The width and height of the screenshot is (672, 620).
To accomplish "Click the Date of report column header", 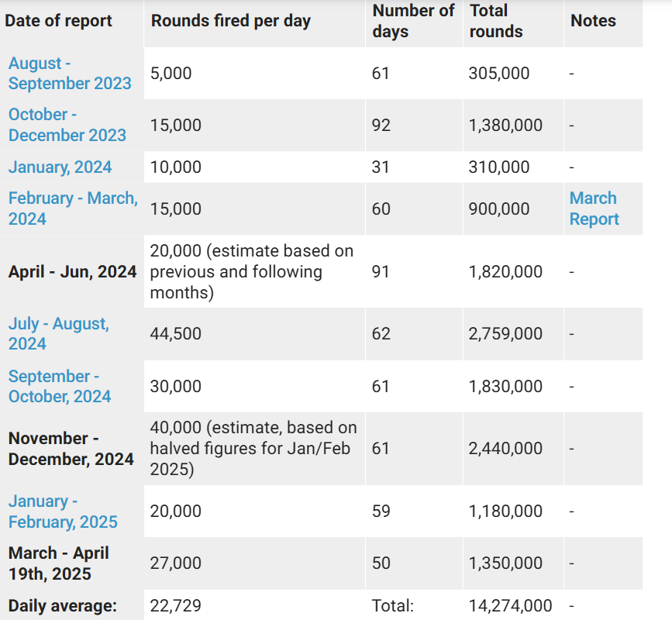I will 58,21.
